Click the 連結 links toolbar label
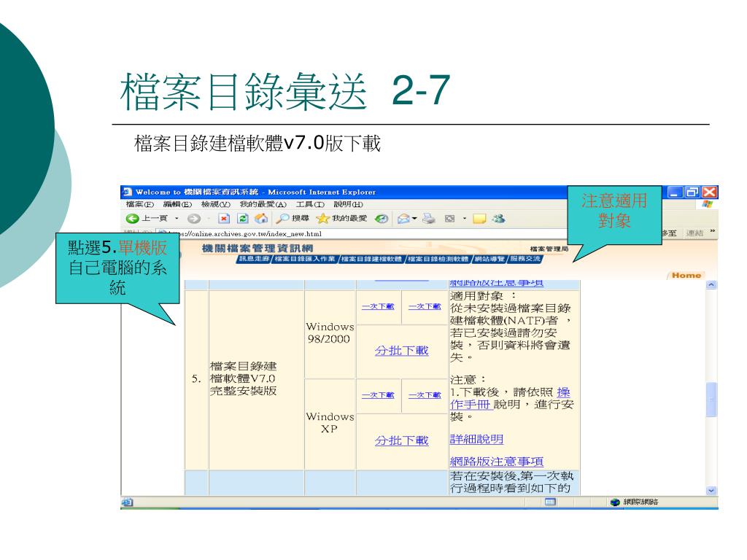This screenshot has height=560, width=747. (x=694, y=233)
